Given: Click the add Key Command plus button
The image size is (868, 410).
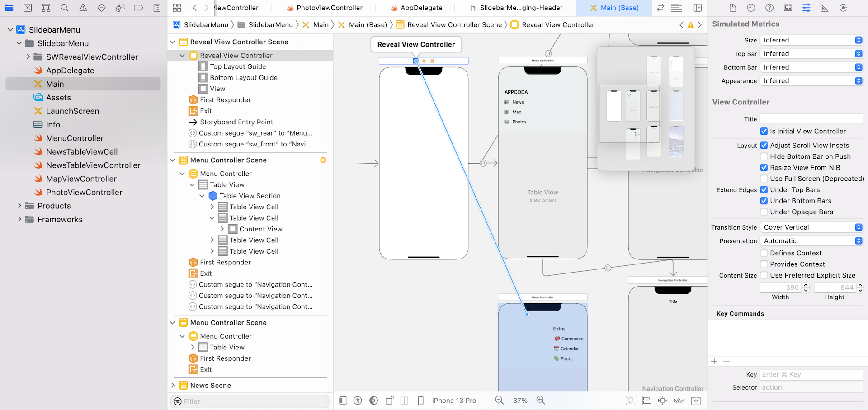Looking at the screenshot, I should coord(714,361).
